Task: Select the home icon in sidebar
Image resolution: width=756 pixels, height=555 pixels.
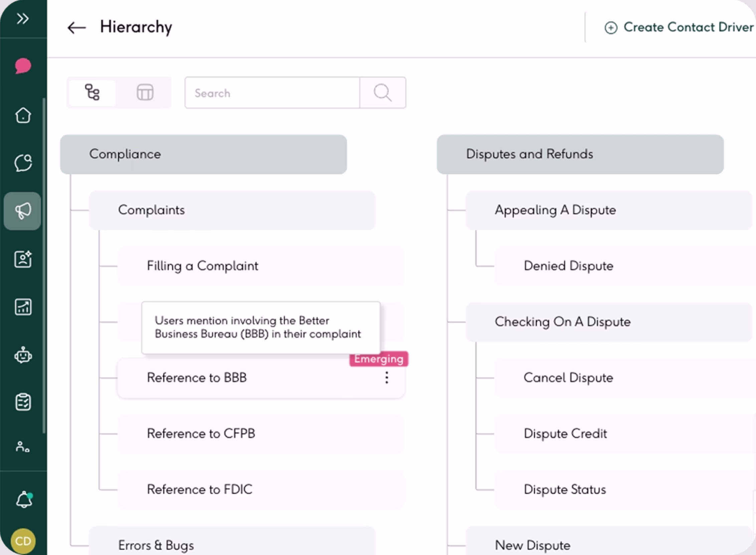Action: [x=23, y=115]
